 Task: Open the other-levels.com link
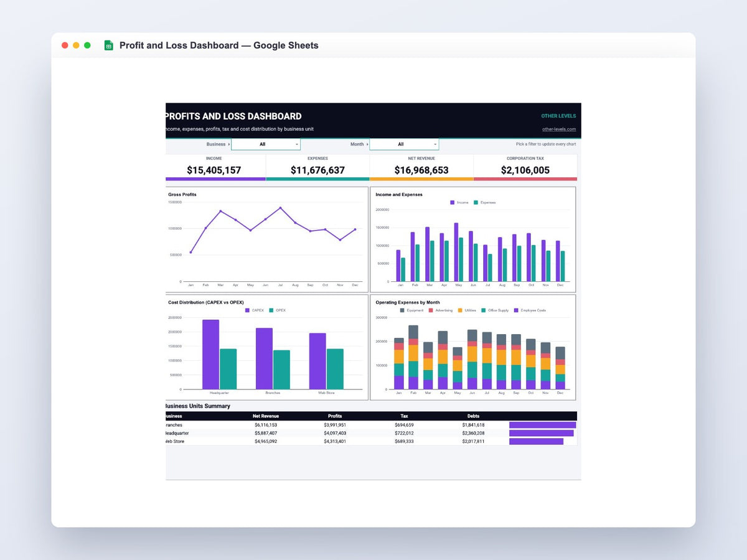click(x=559, y=129)
